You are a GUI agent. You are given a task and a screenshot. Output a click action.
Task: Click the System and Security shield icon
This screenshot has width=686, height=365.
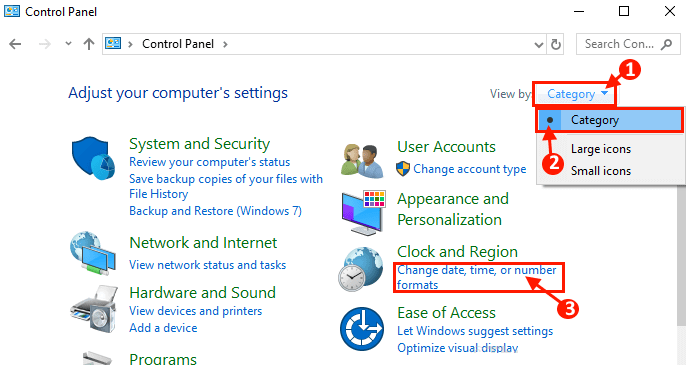93,158
